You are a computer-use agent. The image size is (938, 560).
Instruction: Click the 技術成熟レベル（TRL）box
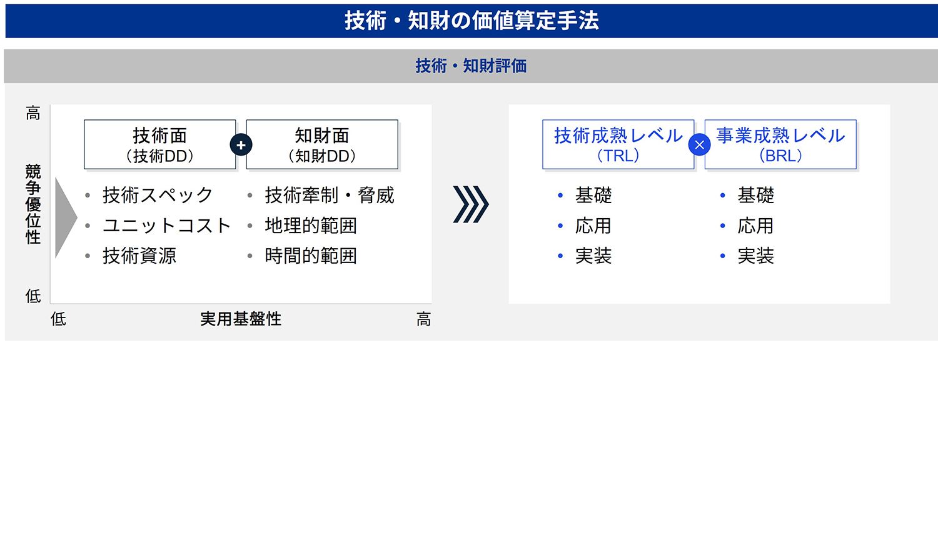tap(618, 144)
